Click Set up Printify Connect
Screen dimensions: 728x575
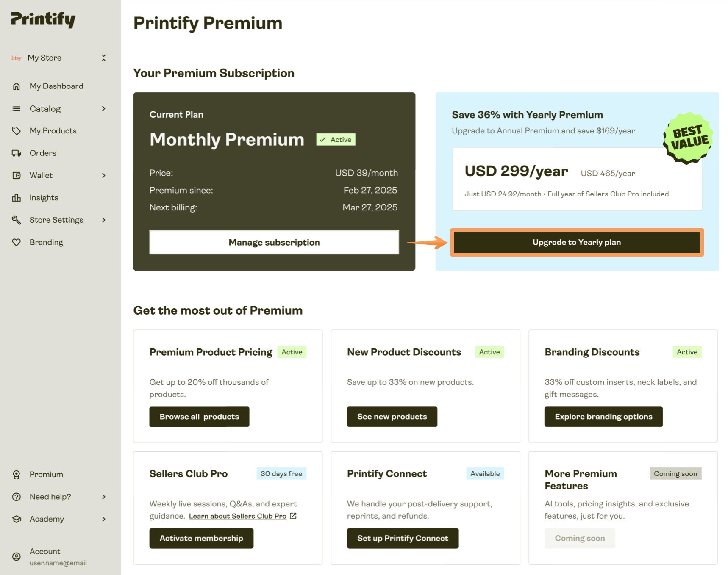pyautogui.click(x=402, y=538)
